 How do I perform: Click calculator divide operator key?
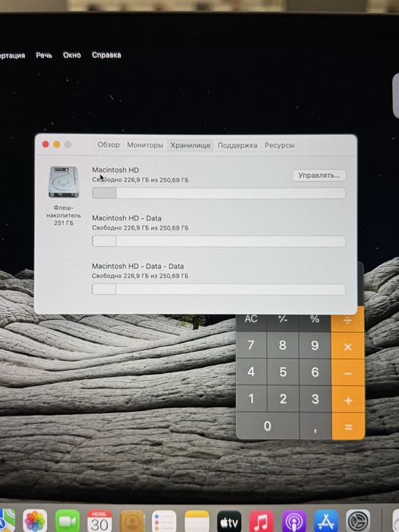point(348,320)
